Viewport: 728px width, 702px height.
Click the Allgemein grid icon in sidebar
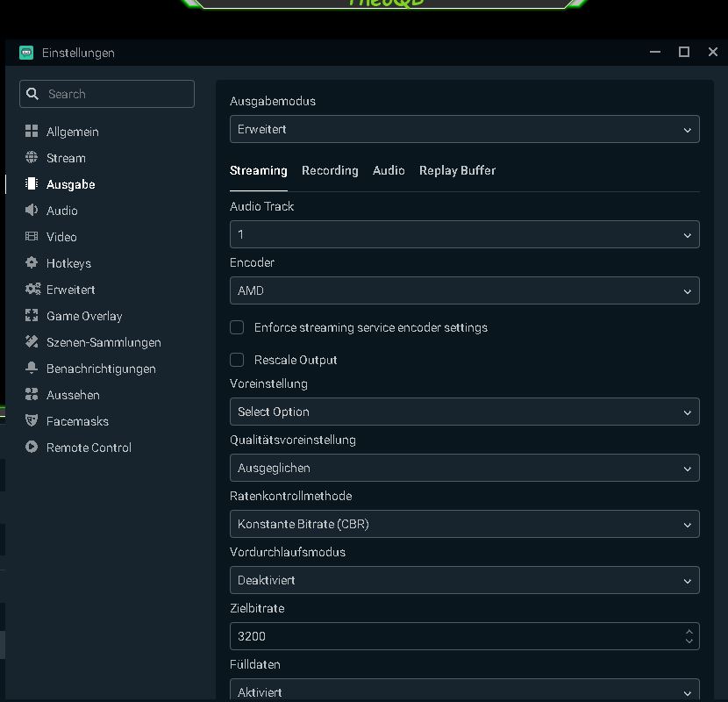click(x=32, y=132)
